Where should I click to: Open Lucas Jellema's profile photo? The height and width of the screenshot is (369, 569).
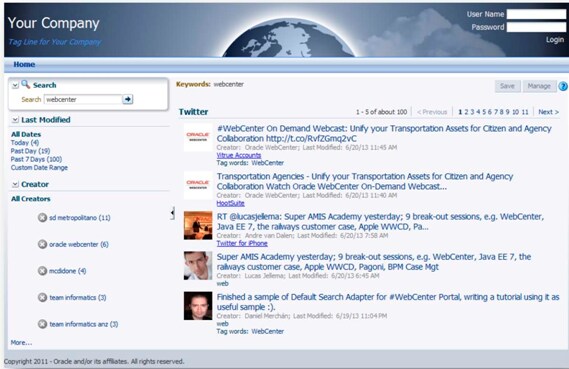pyautogui.click(x=198, y=266)
